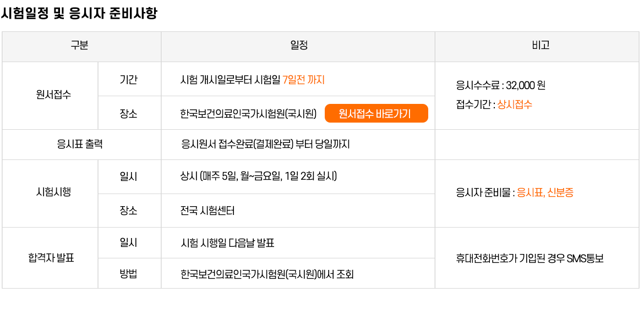Click 시험 시행일 다음날 발표 text
This screenshot has width=644, height=326.
227,243
